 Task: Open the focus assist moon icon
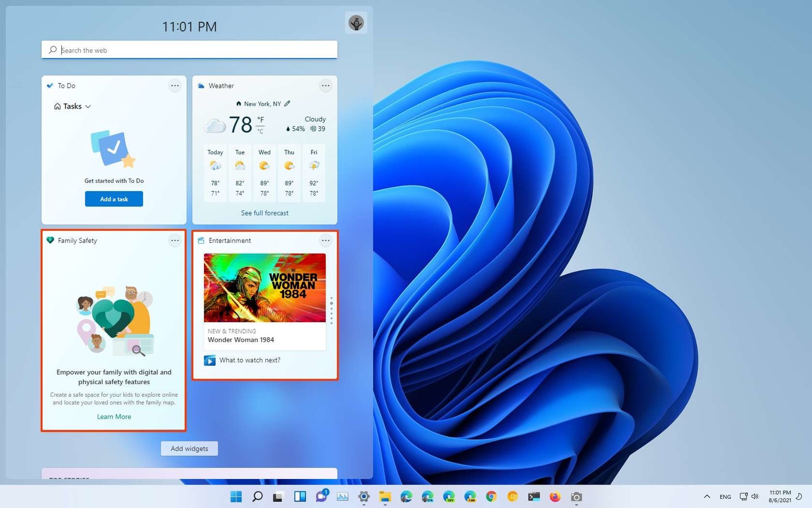pyautogui.click(x=799, y=496)
